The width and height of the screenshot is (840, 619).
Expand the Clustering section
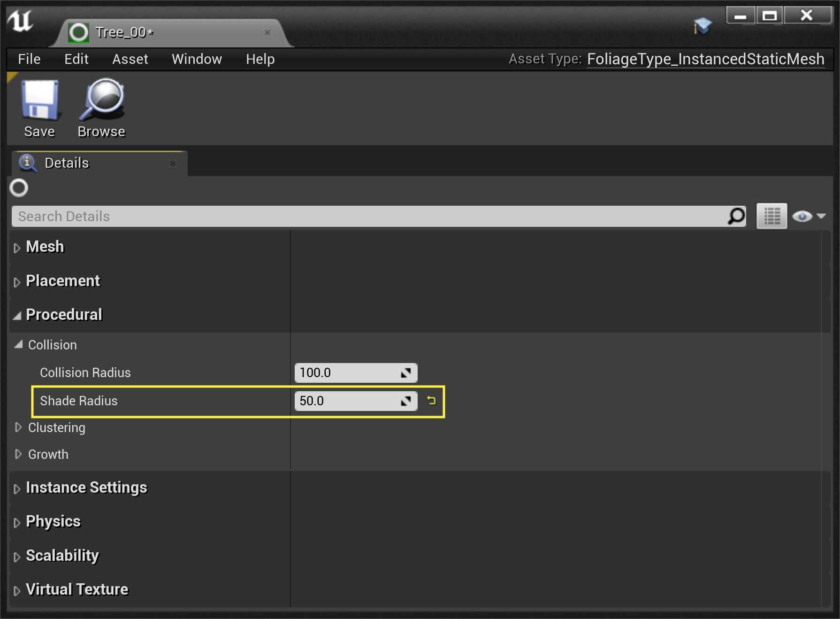(18, 427)
